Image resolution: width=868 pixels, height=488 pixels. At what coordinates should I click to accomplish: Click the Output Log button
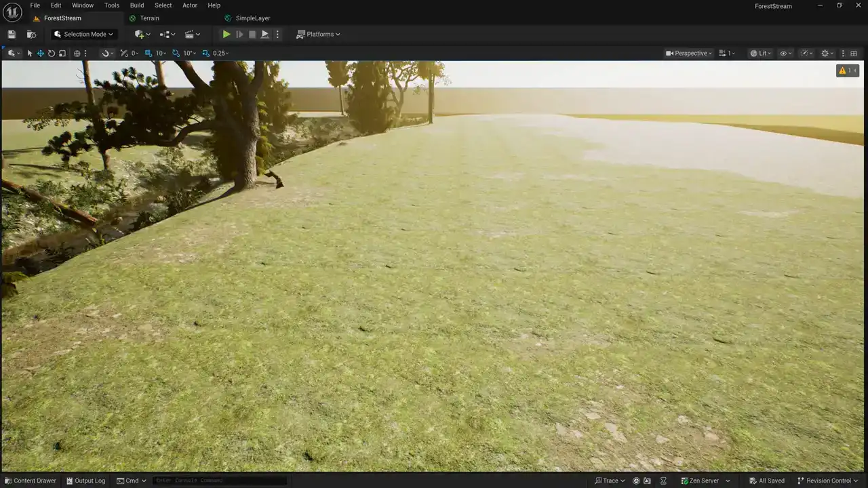85,481
